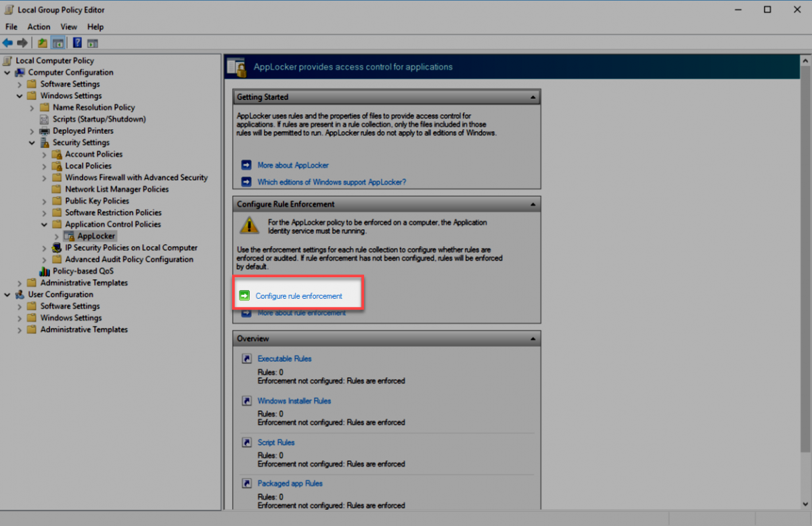
Task: Select the Deployed Printers icon in the tree
Action: (45, 131)
